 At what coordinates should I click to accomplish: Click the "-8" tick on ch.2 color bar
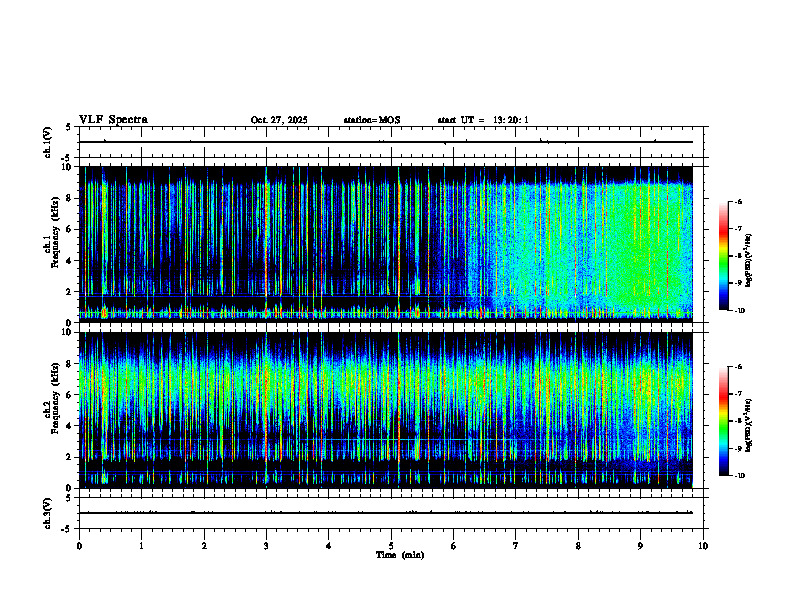click(x=738, y=421)
